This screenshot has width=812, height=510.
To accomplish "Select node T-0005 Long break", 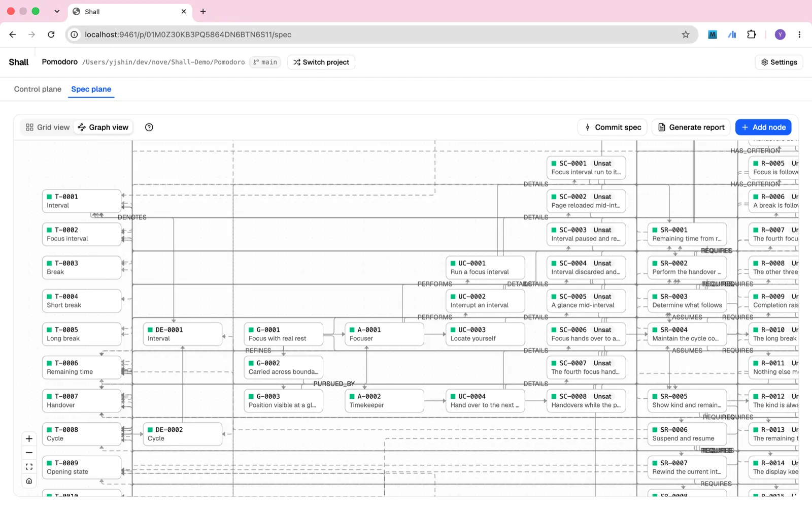I will 82,334.
